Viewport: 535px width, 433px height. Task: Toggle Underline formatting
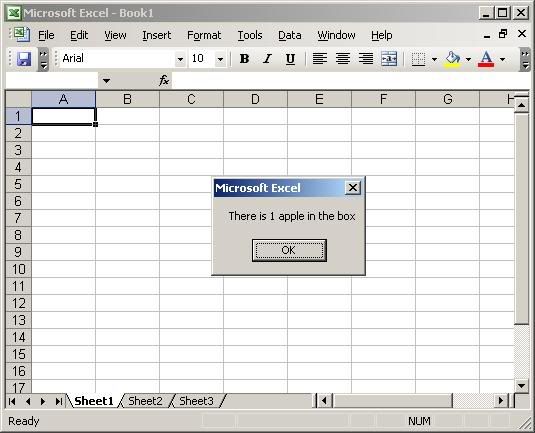290,59
